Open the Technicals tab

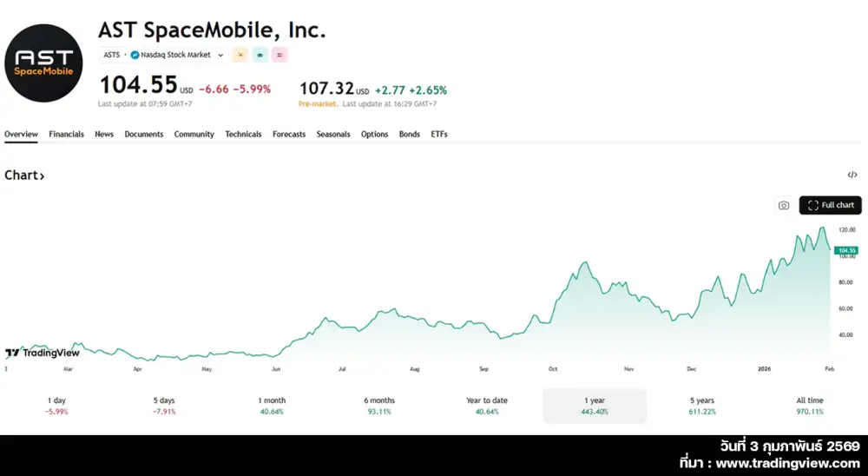(243, 135)
